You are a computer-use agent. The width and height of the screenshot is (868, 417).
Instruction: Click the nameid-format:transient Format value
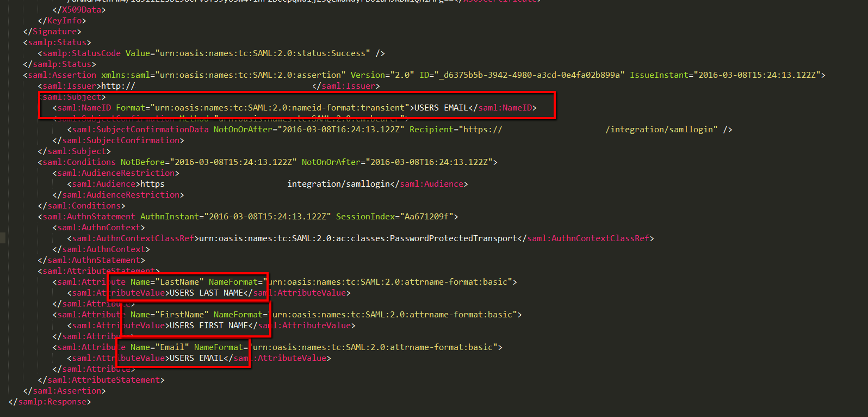coord(280,108)
